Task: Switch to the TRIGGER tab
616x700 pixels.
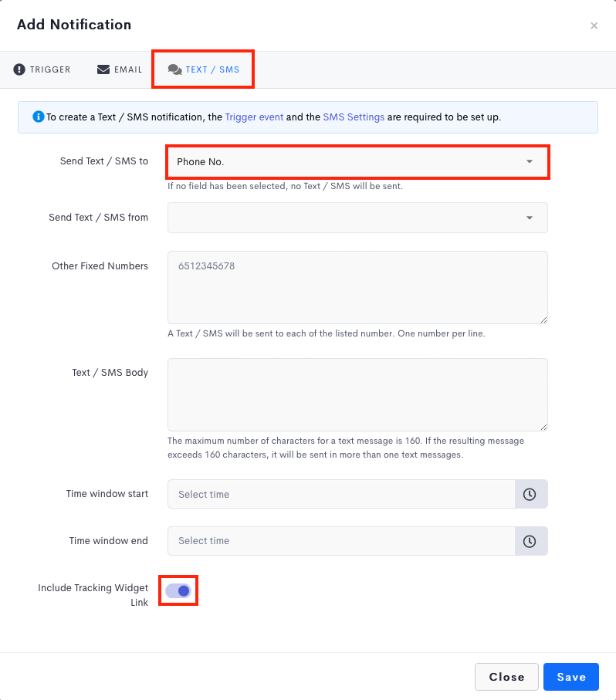Action: click(42, 69)
